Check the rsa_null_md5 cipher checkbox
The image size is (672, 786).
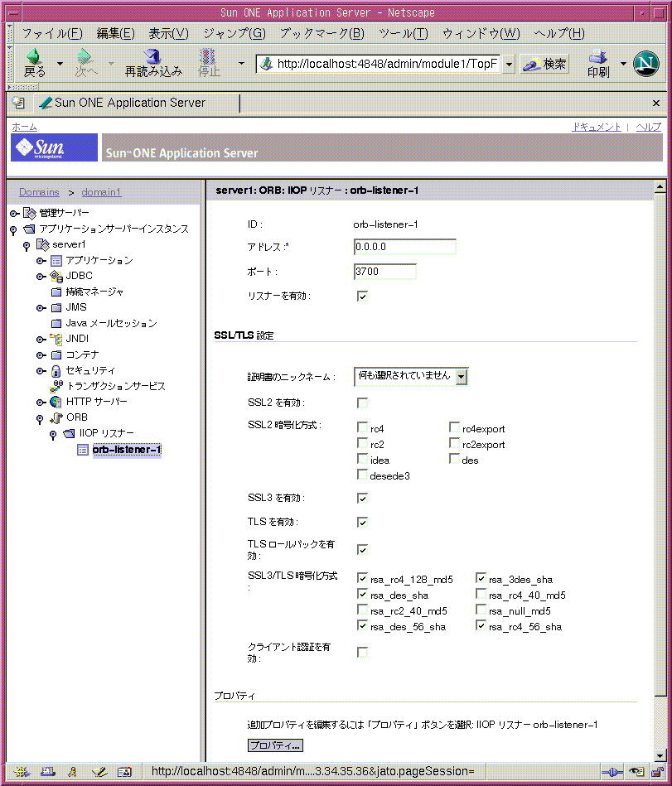481,610
